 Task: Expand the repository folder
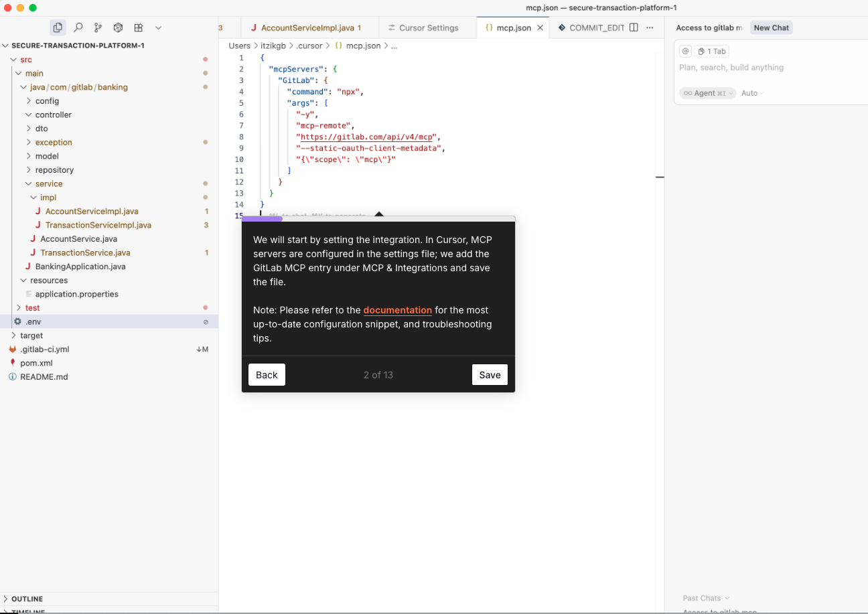click(54, 170)
